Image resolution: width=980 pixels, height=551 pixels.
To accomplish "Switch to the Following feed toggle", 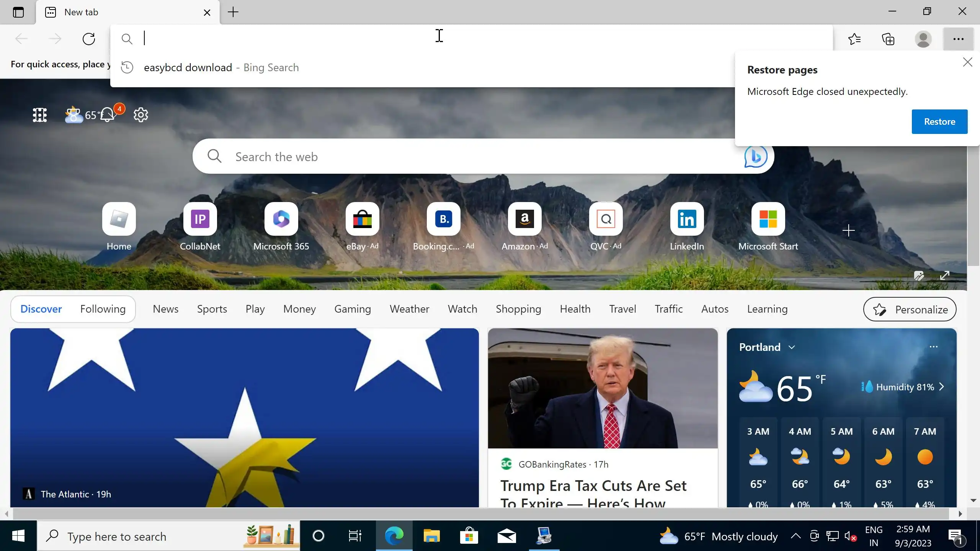I will coord(103,309).
